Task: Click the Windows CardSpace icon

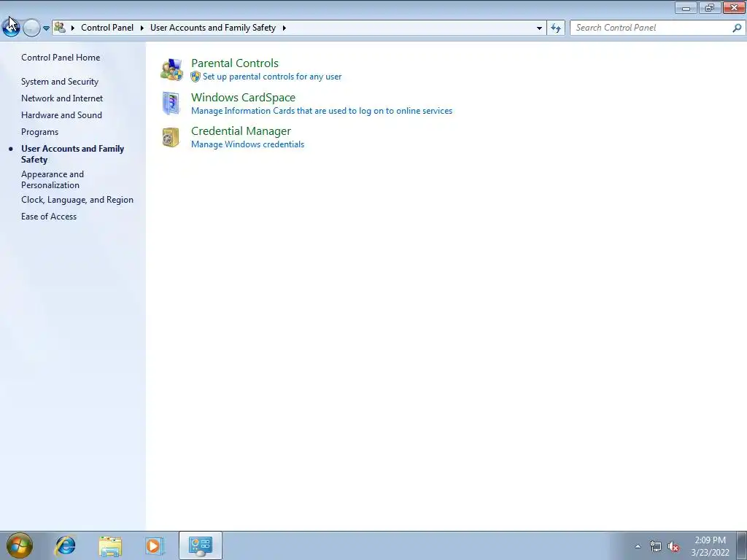Action: click(x=171, y=104)
